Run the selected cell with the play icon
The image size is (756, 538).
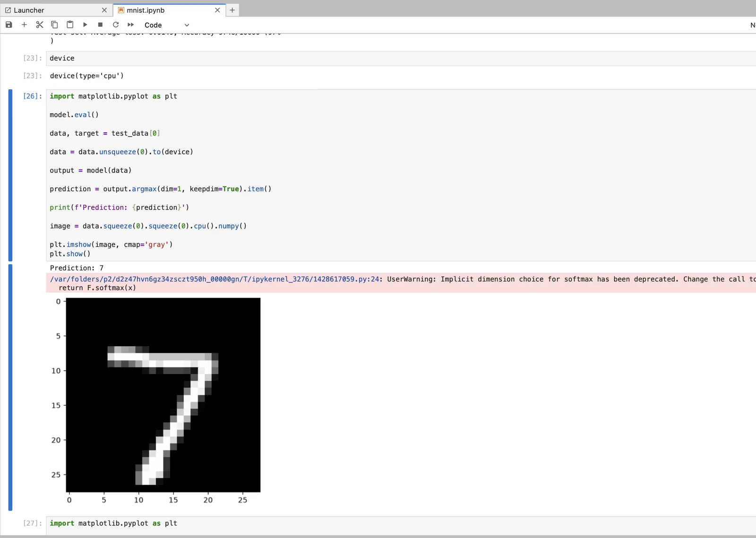coord(85,25)
